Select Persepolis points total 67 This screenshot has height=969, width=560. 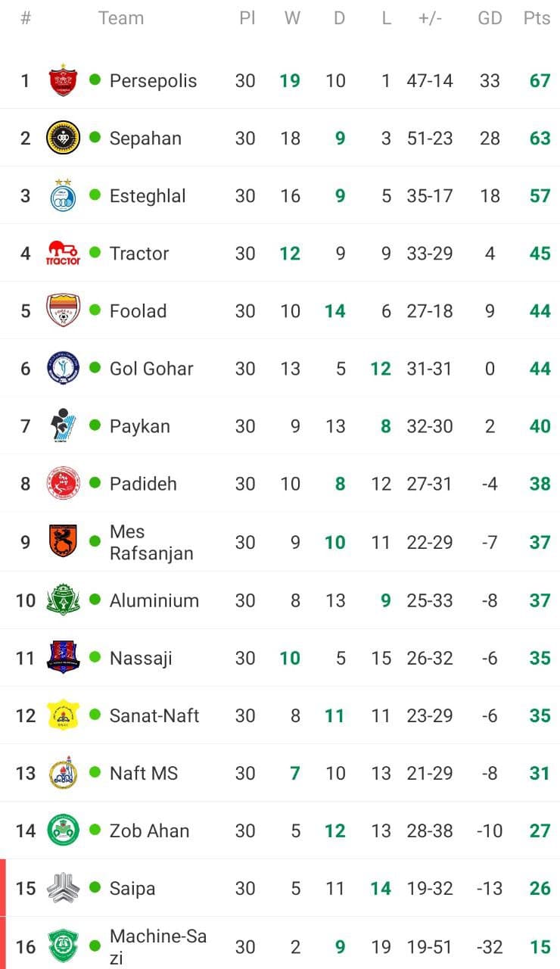click(x=540, y=80)
